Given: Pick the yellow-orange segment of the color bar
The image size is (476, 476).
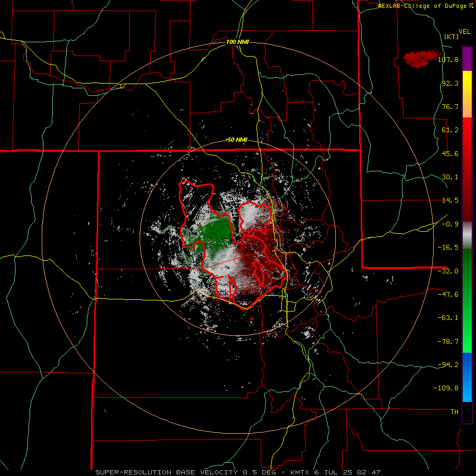Looking at the screenshot, I should click(x=467, y=94).
